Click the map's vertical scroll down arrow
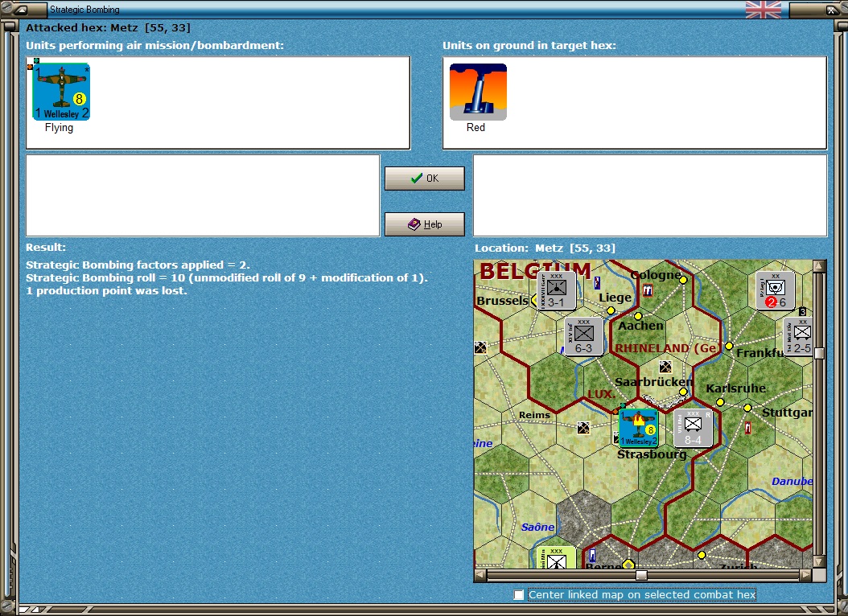This screenshot has height=616, width=848. (x=819, y=562)
